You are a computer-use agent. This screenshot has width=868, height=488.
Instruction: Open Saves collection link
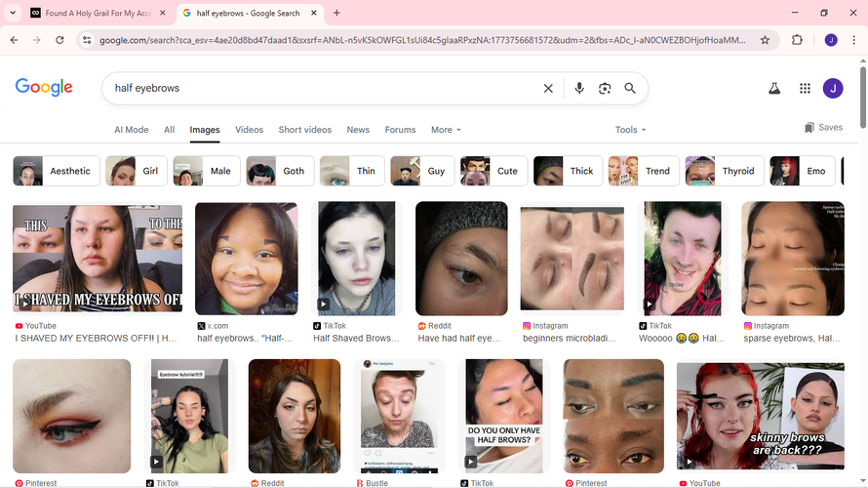pos(824,128)
